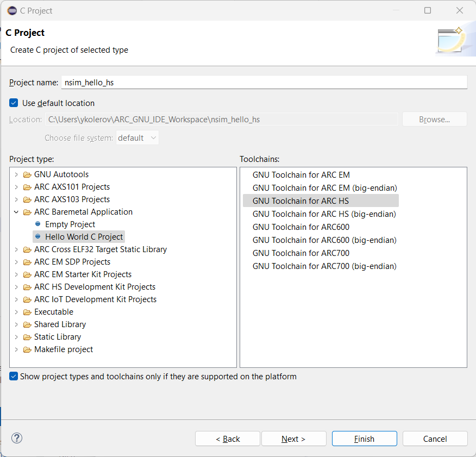The width and height of the screenshot is (476, 457).
Task: Click the Shared Library folder icon
Action: tap(27, 324)
